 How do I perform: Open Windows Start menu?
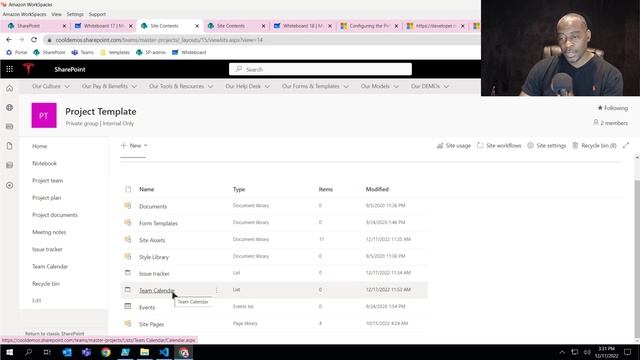click(x=9, y=352)
